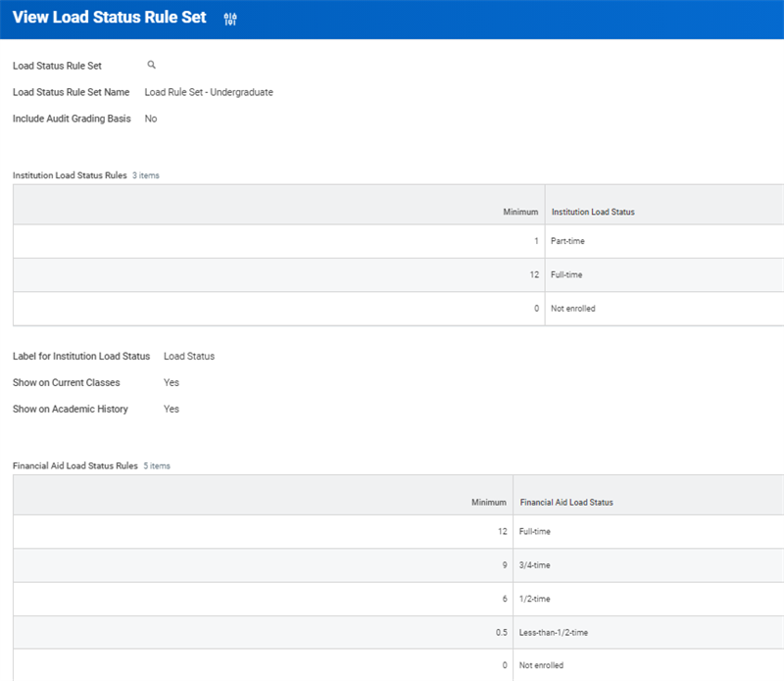Click the Label for Institution Load Status field label
This screenshot has height=681, width=784.
point(81,356)
